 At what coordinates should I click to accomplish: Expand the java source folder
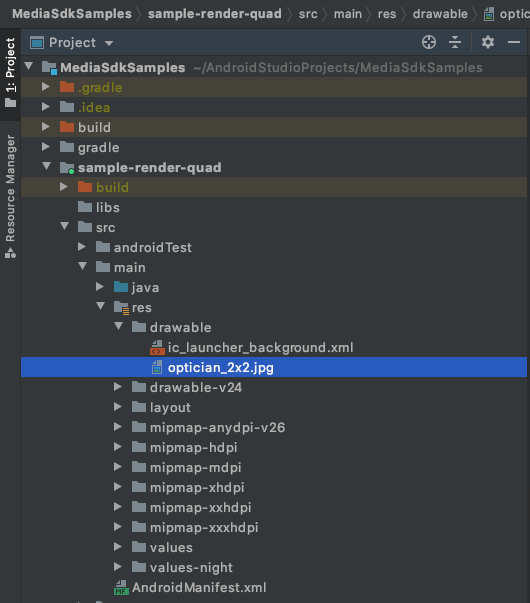100,287
